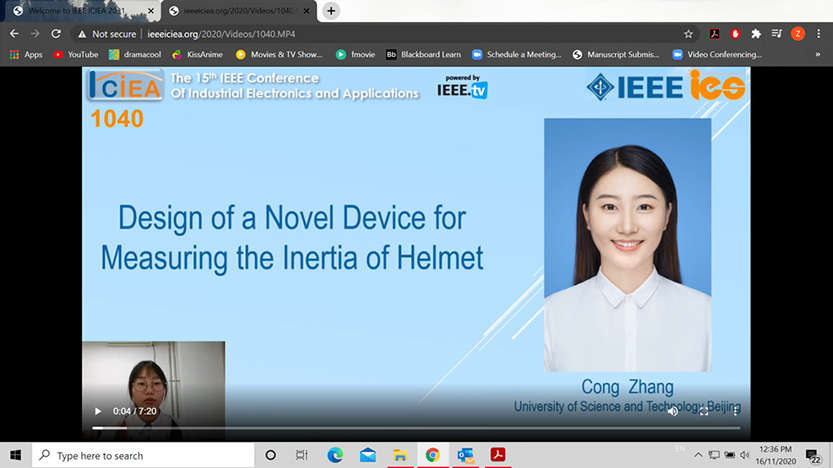Viewport: 833px width, 468px height.
Task: Go back to the previous page
Action: [x=14, y=33]
